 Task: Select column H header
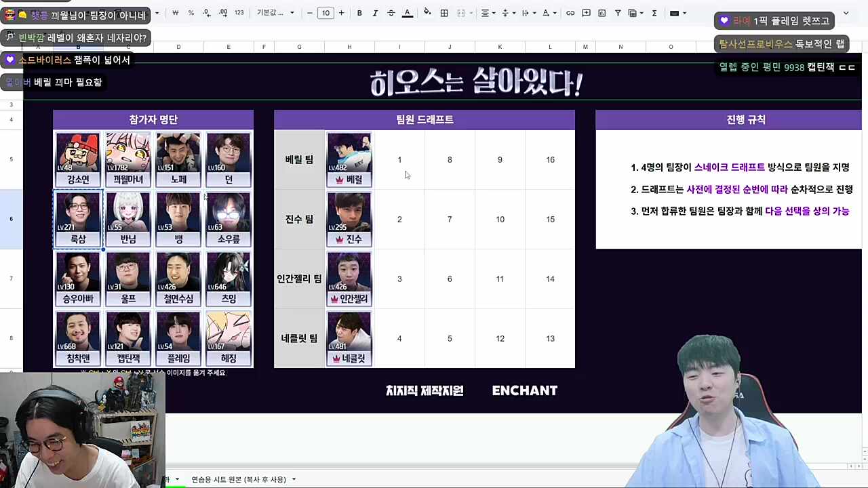tap(349, 47)
